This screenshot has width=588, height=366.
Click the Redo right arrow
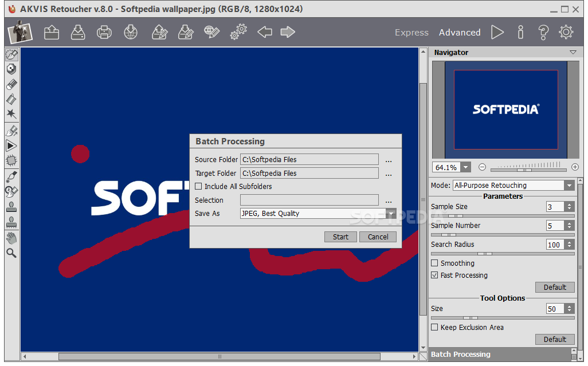coord(288,32)
